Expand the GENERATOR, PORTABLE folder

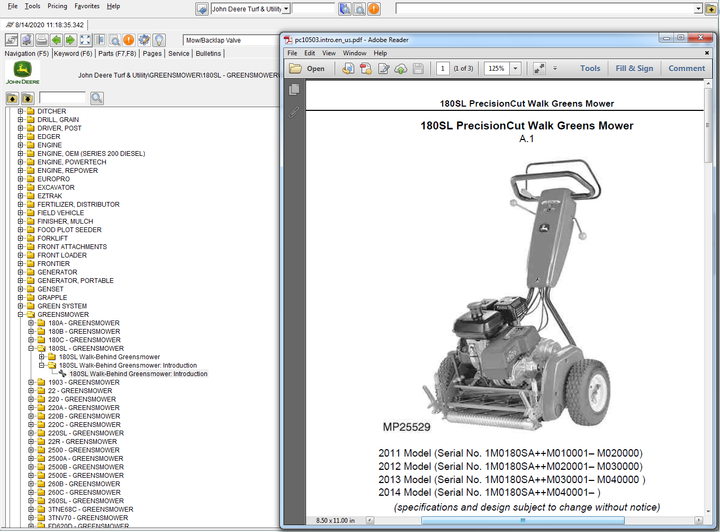[20, 280]
